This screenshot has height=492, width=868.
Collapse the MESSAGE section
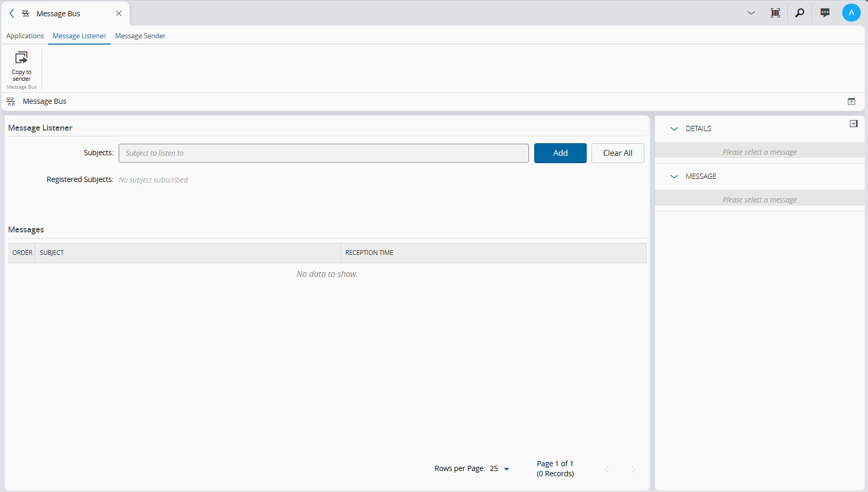coord(674,176)
